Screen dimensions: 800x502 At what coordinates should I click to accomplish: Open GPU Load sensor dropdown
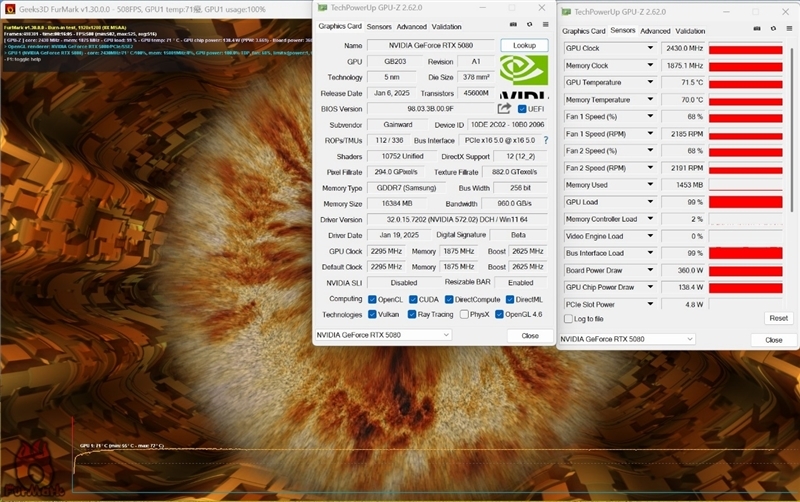(x=650, y=202)
